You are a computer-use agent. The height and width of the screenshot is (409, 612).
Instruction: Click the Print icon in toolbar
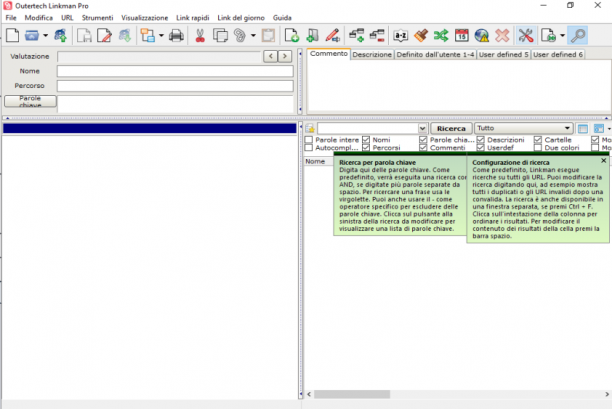tap(176, 36)
